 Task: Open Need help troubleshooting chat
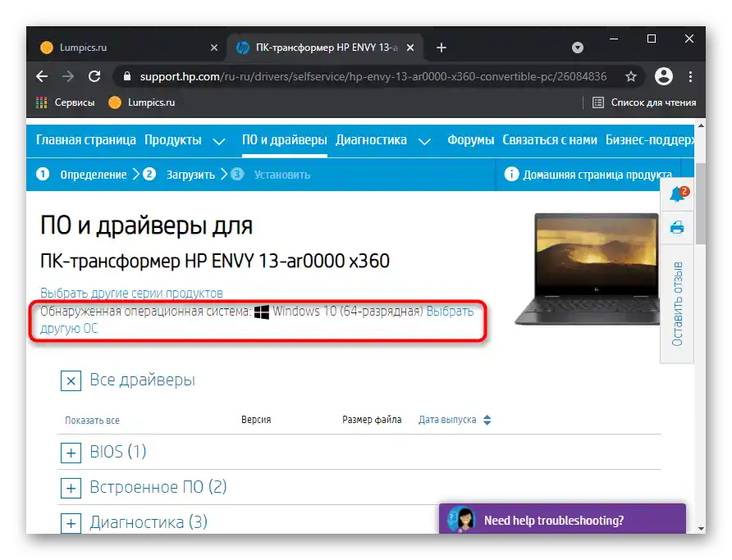pos(562,519)
